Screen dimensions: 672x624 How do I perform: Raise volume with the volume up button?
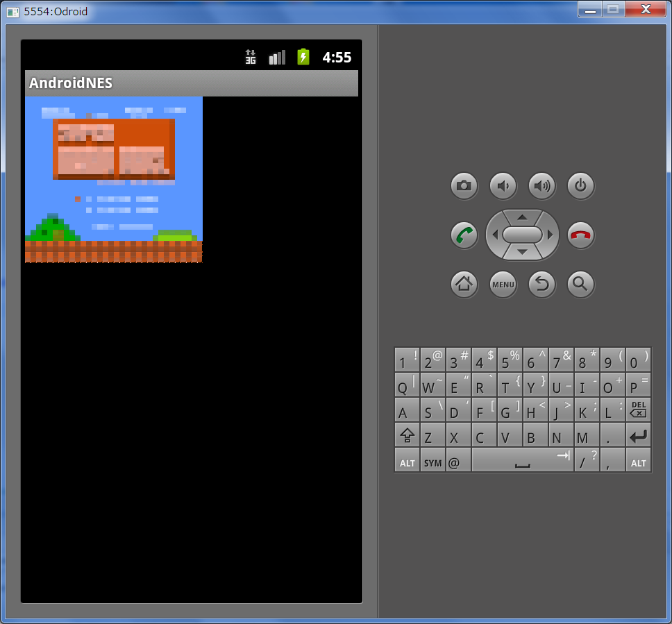coord(541,185)
